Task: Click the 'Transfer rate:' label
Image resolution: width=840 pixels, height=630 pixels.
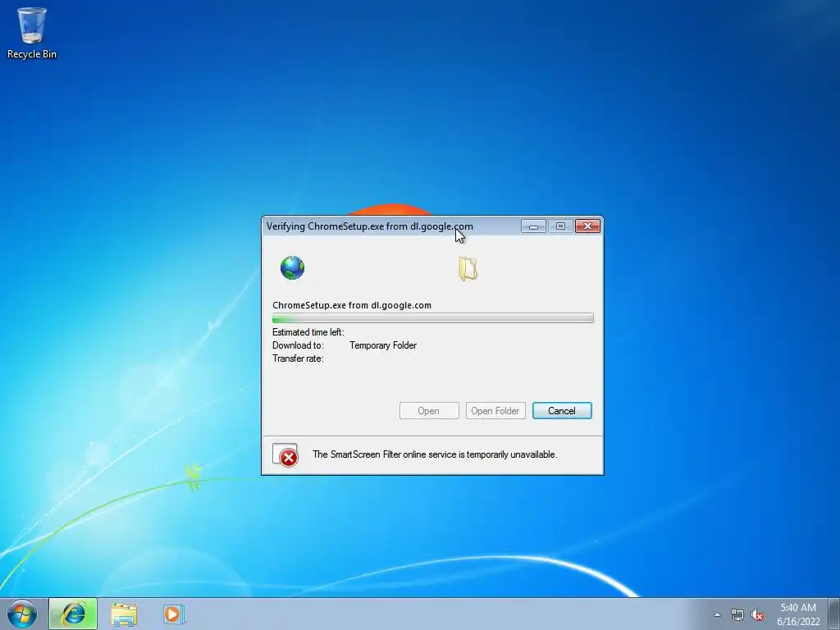Action: pos(298,358)
